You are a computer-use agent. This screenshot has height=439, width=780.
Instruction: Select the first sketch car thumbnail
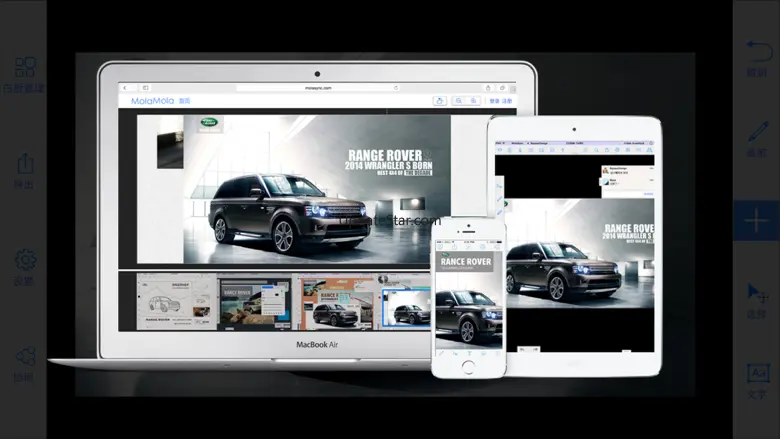point(177,301)
